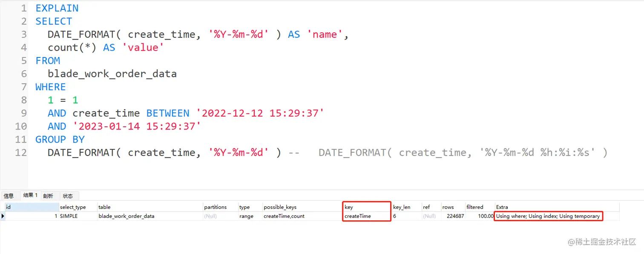Select the 100.00 filtered cell
644x254 pixels.
(480, 216)
